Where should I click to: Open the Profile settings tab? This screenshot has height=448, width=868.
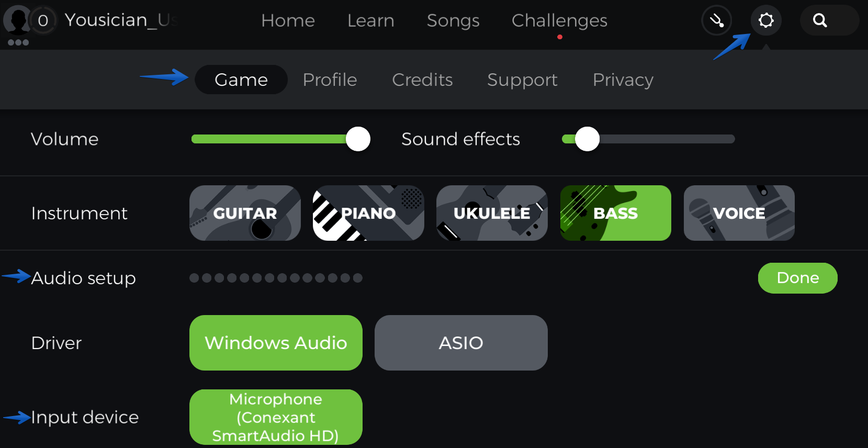coord(330,80)
